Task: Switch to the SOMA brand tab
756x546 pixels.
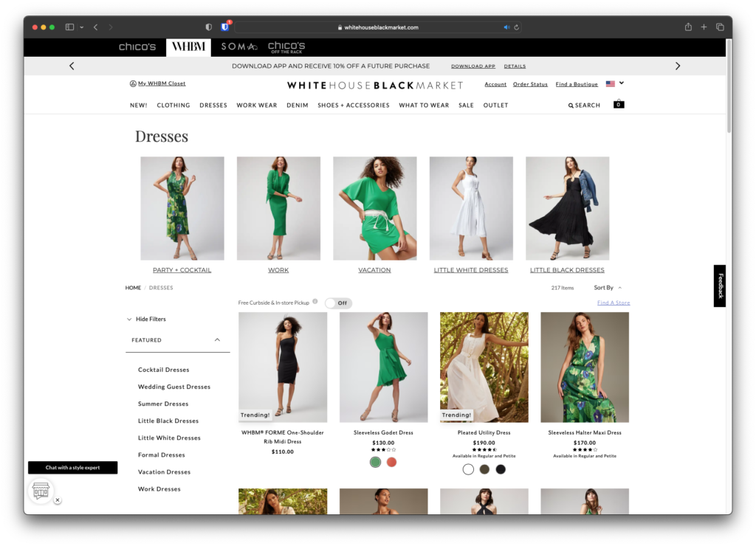Action: pyautogui.click(x=238, y=46)
